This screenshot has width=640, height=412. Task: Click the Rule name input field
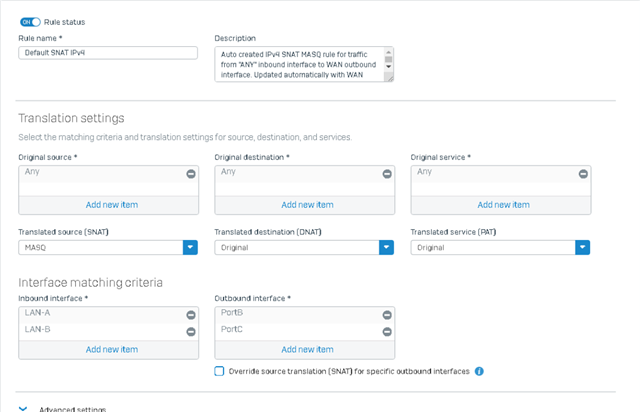[108, 53]
